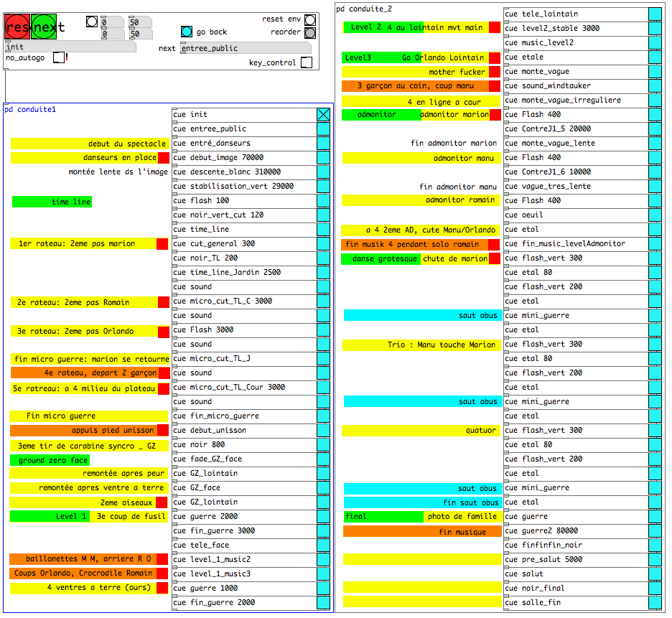The height and width of the screenshot is (618, 672).
Task: Toggle the cue salle_fin box
Action: coord(655,602)
